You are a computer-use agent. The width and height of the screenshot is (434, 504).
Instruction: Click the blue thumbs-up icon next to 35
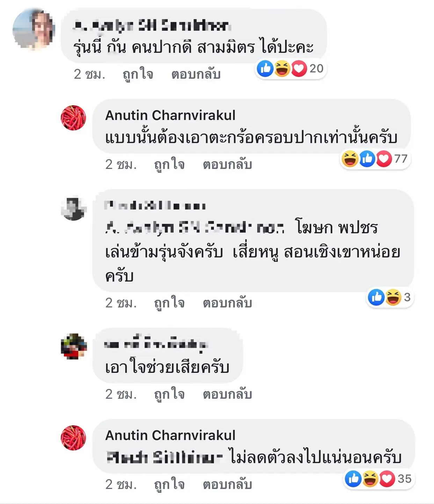[353, 479]
